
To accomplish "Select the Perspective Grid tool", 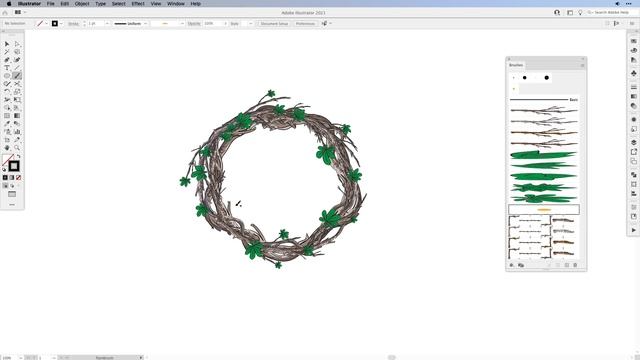I will (17, 108).
